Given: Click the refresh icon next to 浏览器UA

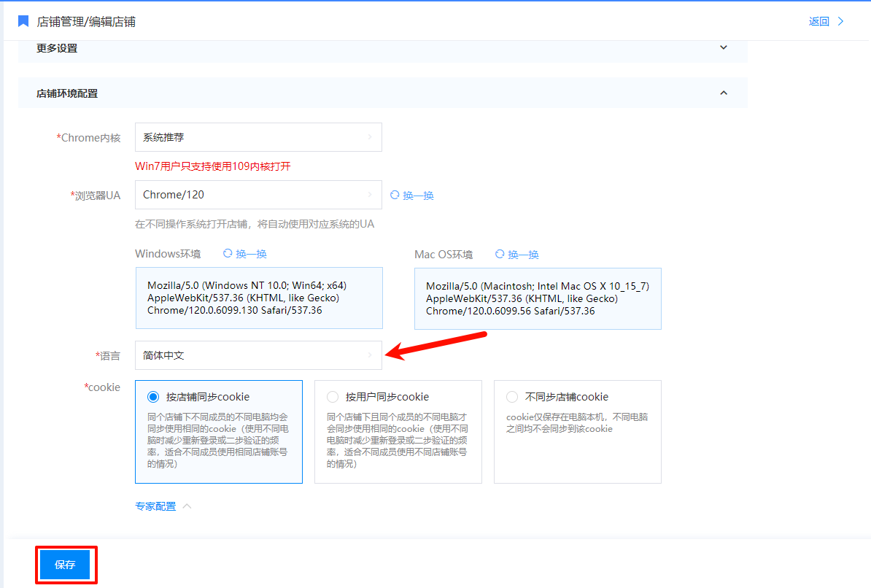Looking at the screenshot, I should pyautogui.click(x=395, y=195).
